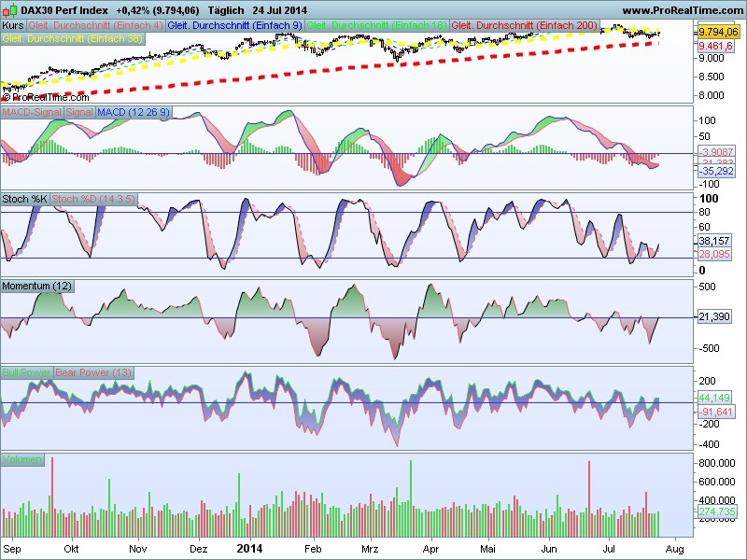This screenshot has height=560, width=747.
Task: Click MACD histogram value -3,9087
Action: tap(716, 152)
